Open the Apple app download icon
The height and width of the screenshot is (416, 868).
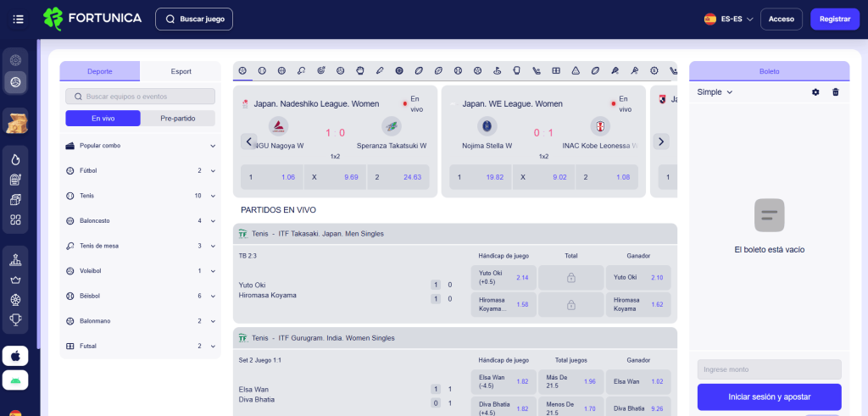pyautogui.click(x=16, y=356)
